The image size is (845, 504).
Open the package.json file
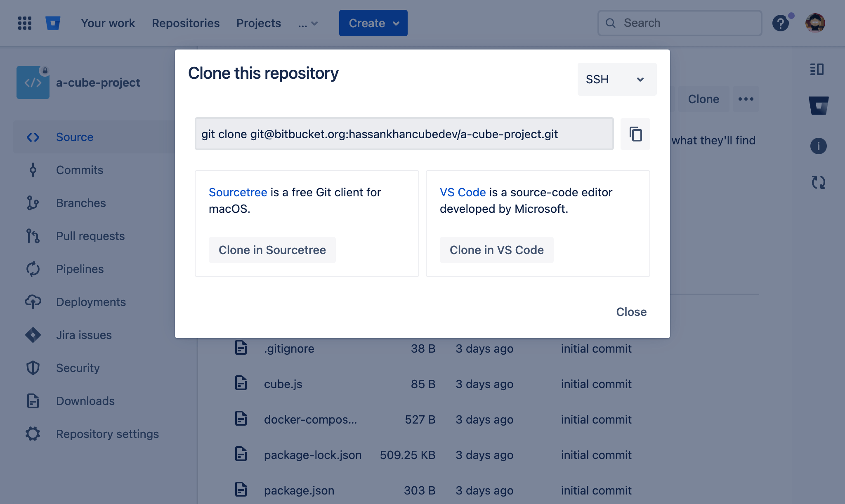point(299,490)
